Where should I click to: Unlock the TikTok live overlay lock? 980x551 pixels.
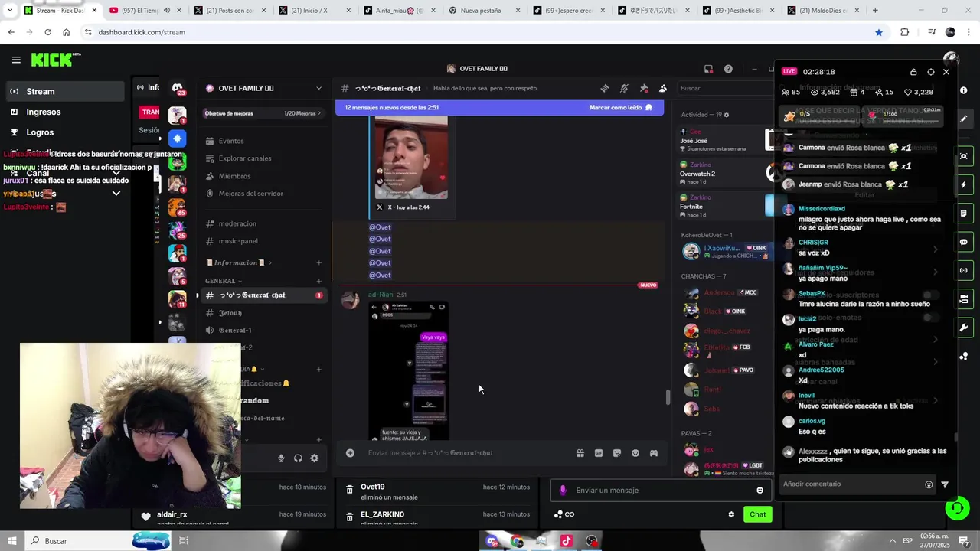913,72
